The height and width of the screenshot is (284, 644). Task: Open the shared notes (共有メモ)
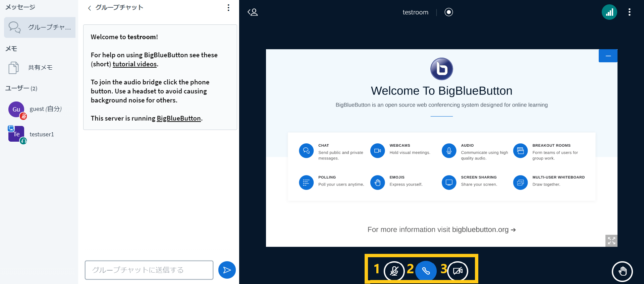(x=40, y=67)
